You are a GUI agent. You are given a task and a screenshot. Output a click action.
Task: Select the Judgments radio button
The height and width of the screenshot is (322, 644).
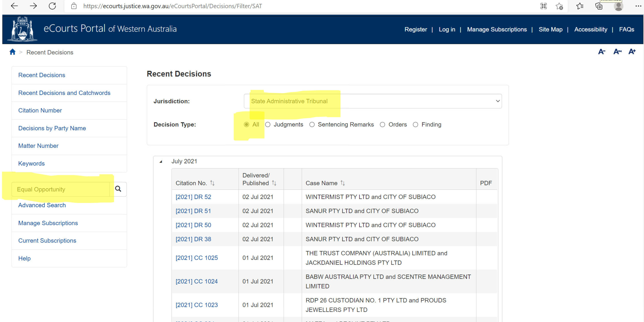click(268, 124)
